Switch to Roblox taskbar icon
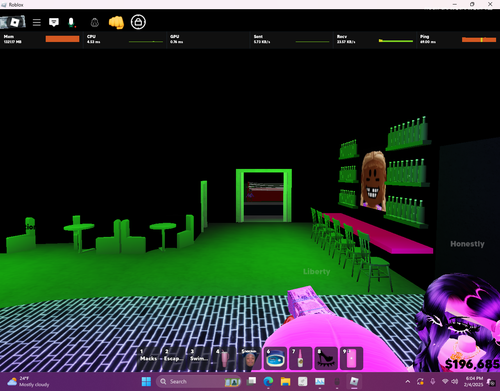 coord(354,382)
